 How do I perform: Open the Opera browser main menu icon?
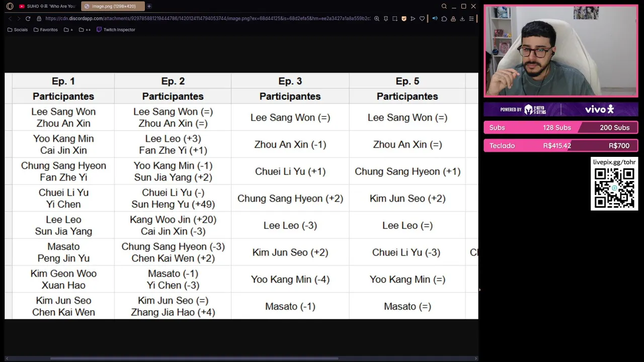tap(10, 6)
